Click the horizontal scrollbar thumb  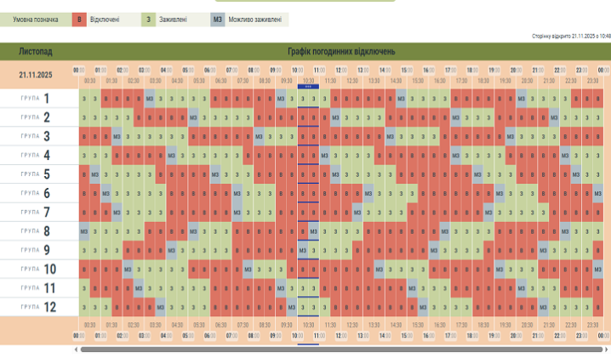point(340,349)
